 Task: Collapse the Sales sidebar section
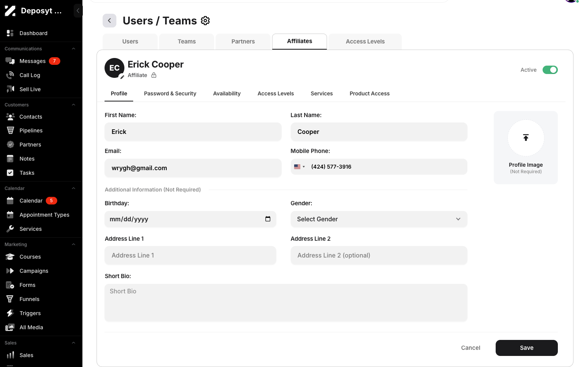click(x=74, y=343)
